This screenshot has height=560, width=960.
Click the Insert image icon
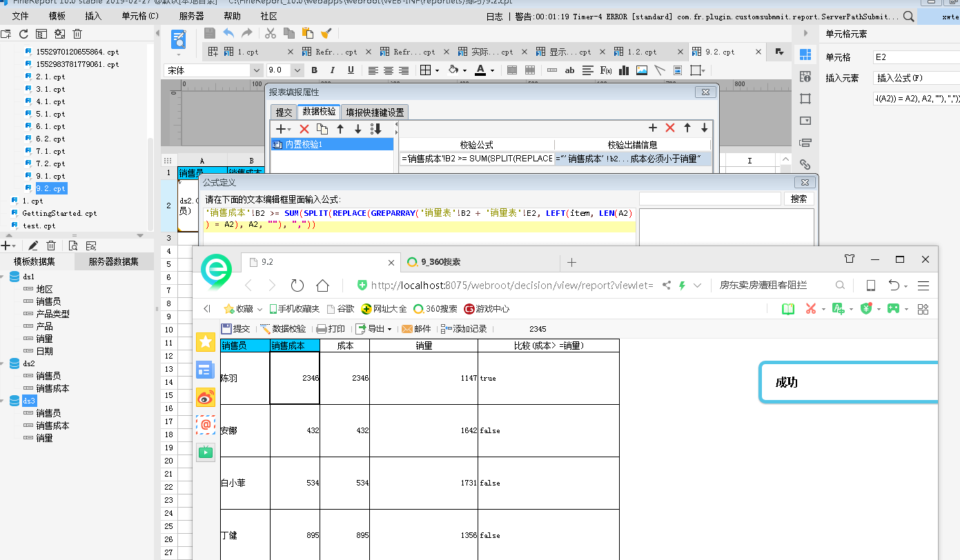(642, 70)
